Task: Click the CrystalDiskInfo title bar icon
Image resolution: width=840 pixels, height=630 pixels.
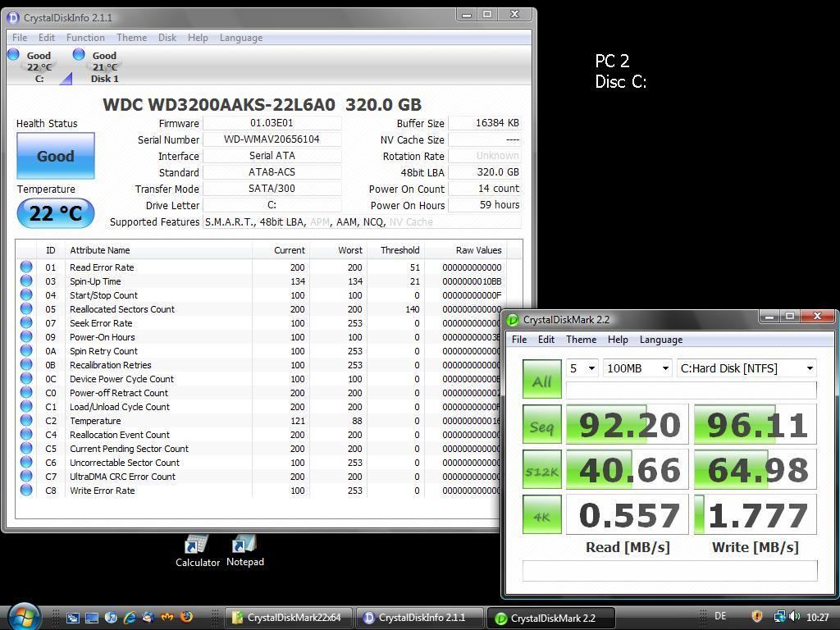Action: click(x=13, y=18)
